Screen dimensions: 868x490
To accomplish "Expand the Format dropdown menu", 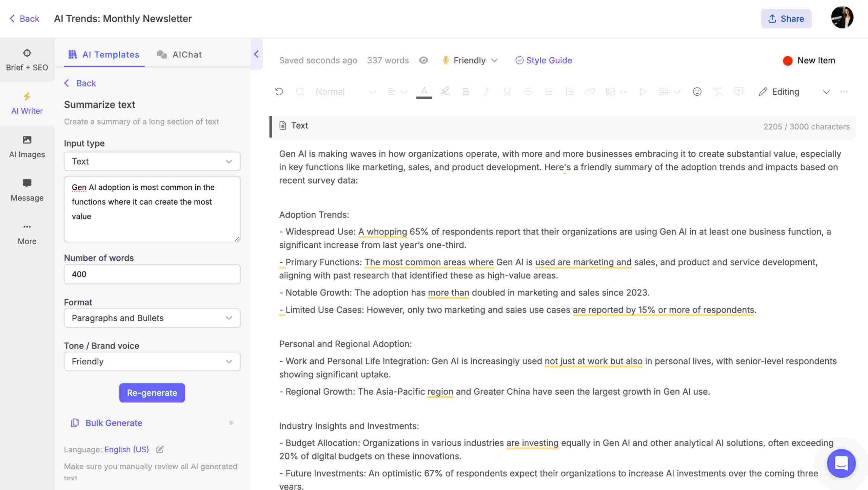I will pyautogui.click(x=228, y=318).
